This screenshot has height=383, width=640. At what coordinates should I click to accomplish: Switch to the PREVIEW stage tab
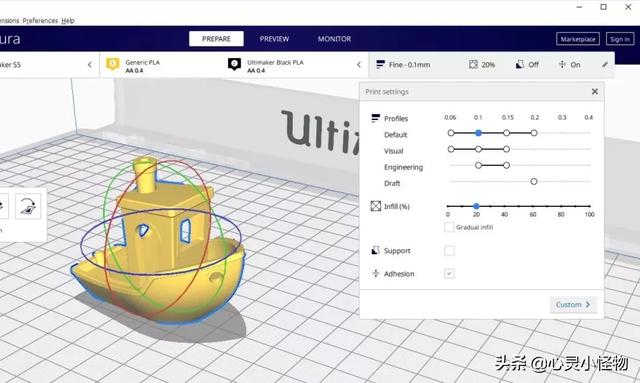(x=274, y=39)
